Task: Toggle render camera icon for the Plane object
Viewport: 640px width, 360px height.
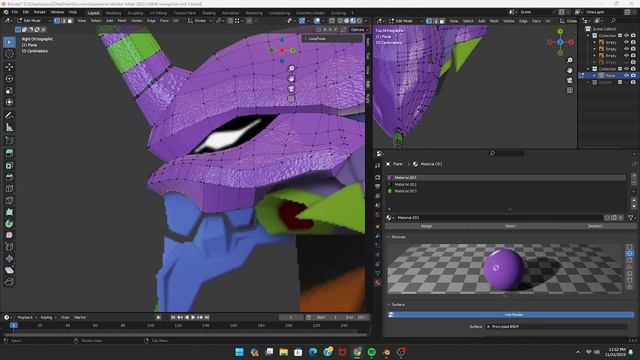Action: [x=633, y=76]
